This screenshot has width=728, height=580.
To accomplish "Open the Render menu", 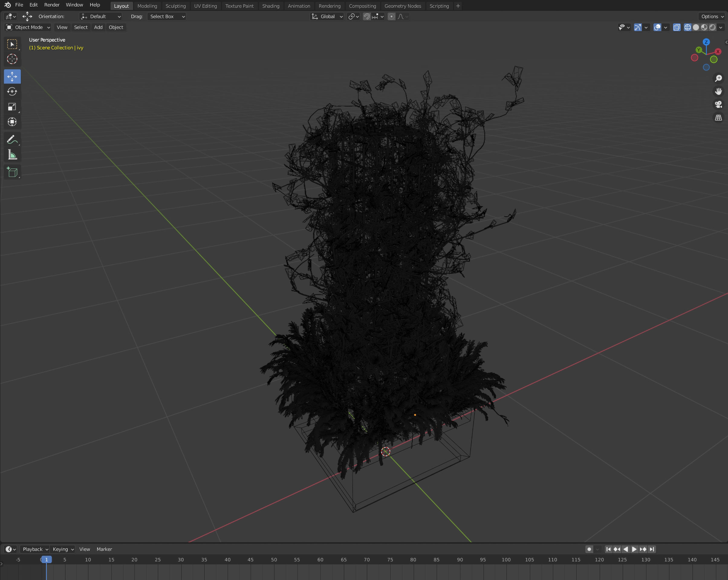I will coord(51,5).
